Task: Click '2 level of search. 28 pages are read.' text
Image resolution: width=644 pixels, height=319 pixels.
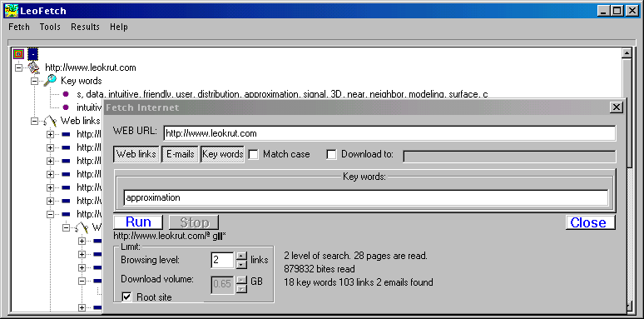Action: click(355, 256)
